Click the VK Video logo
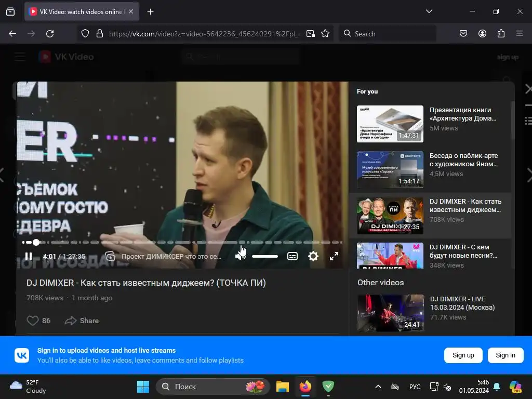The width and height of the screenshot is (532, 399). coord(66,57)
